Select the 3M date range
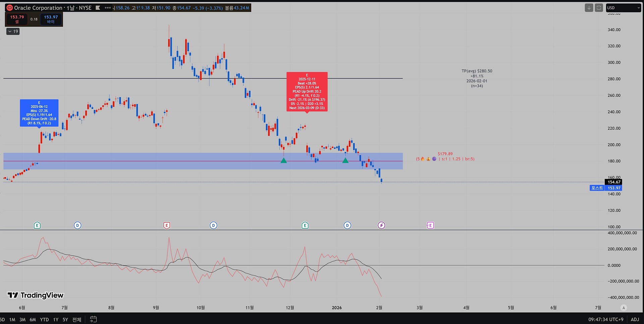 [x=22, y=320]
